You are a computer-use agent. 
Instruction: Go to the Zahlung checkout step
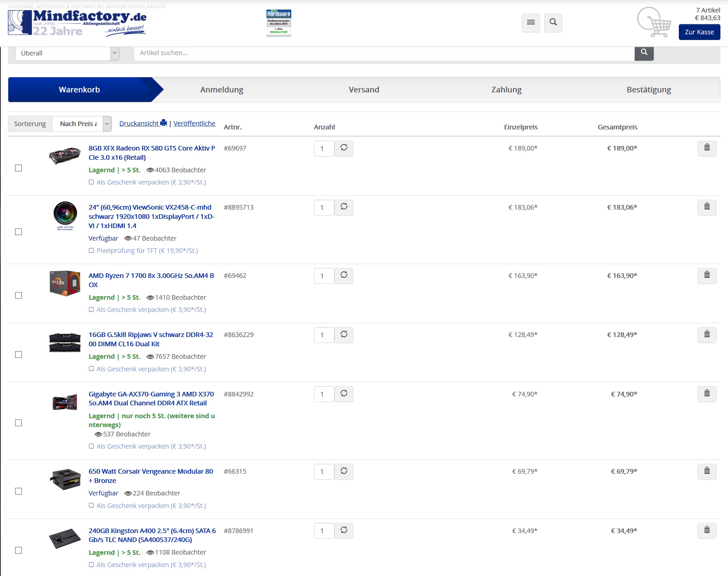pyautogui.click(x=506, y=90)
